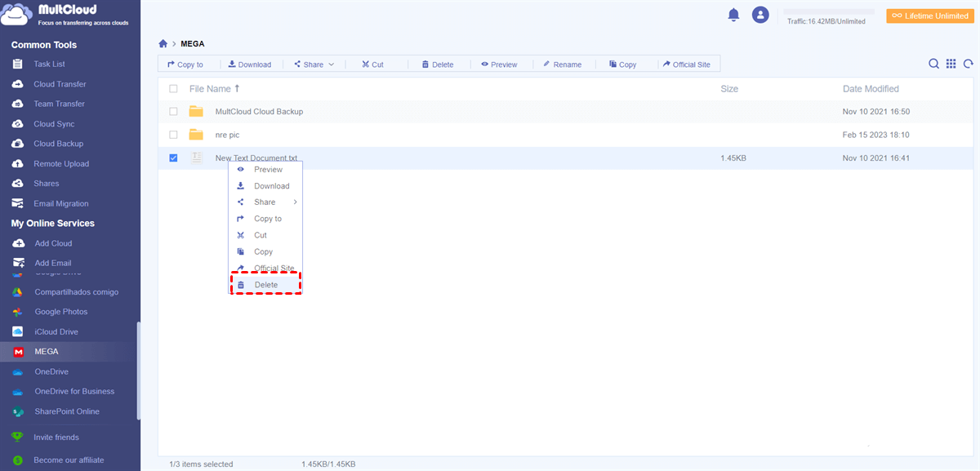Click Rename in toolbar
This screenshot has height=471, width=980.
coord(562,64)
